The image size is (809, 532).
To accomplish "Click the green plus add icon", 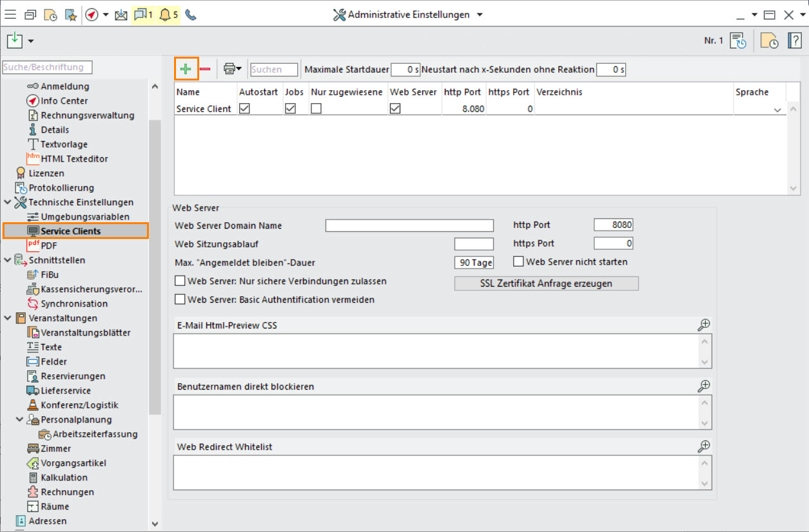I will click(186, 69).
